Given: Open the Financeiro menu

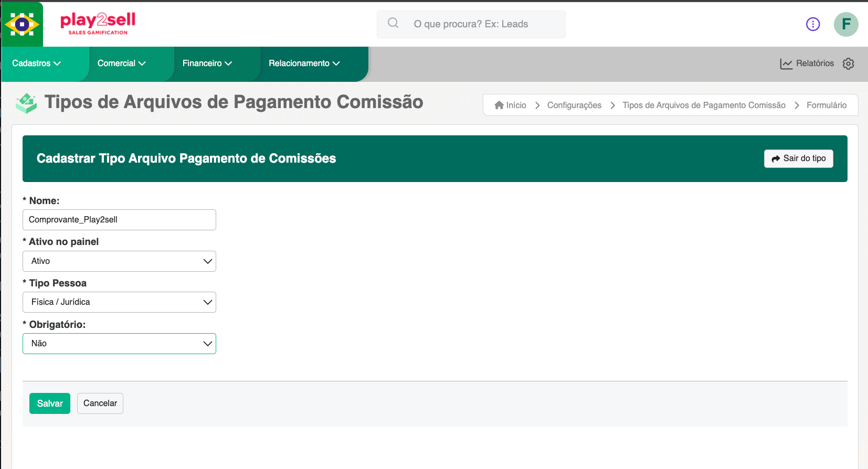Looking at the screenshot, I should point(207,63).
